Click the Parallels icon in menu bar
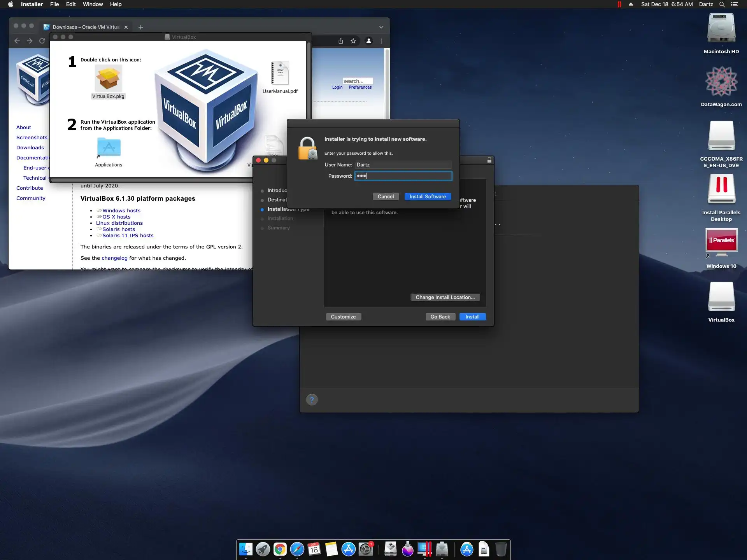The image size is (747, 560). tap(619, 4)
